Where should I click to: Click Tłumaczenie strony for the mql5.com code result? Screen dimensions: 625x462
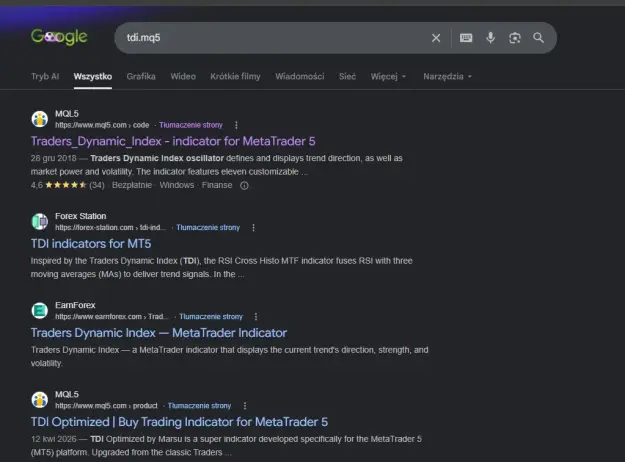[191, 125]
